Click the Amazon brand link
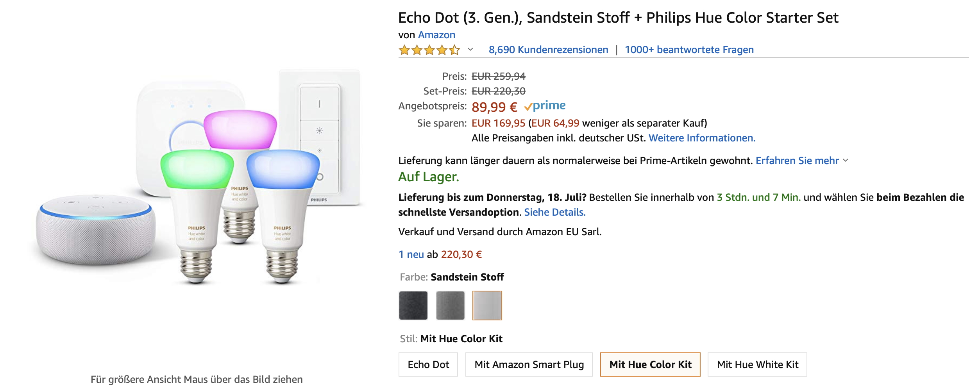 [436, 35]
